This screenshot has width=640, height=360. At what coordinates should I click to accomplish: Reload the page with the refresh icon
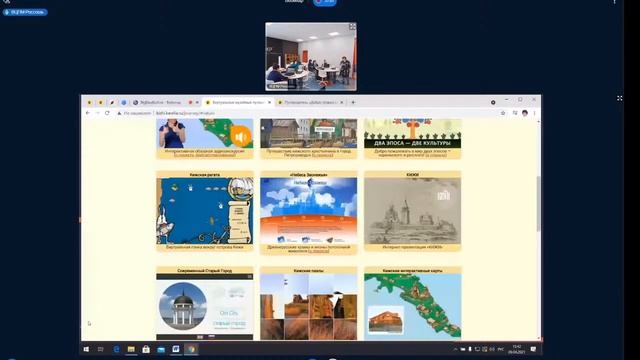[107, 113]
